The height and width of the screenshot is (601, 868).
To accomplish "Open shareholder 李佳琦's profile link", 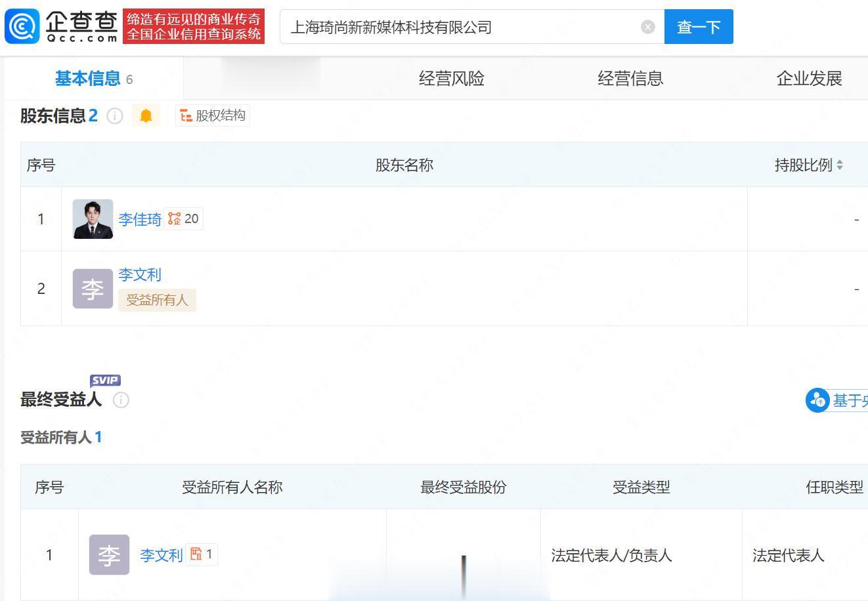I will (140, 219).
